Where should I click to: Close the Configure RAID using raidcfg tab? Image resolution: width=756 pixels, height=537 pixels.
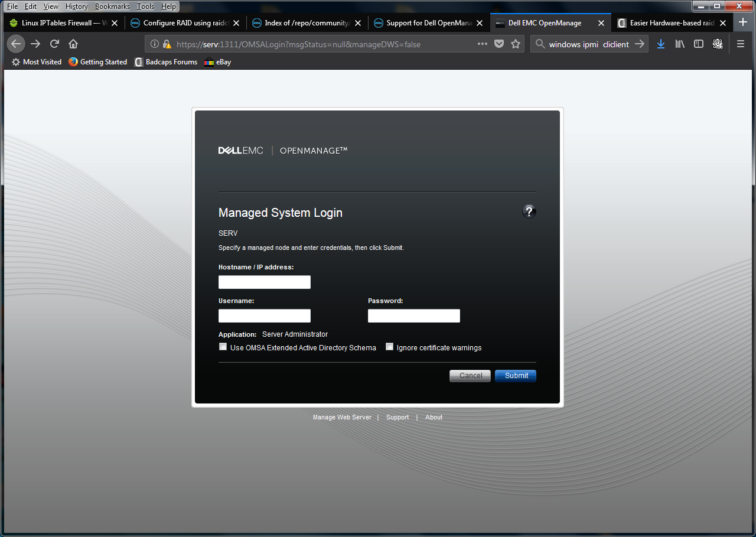click(x=236, y=23)
